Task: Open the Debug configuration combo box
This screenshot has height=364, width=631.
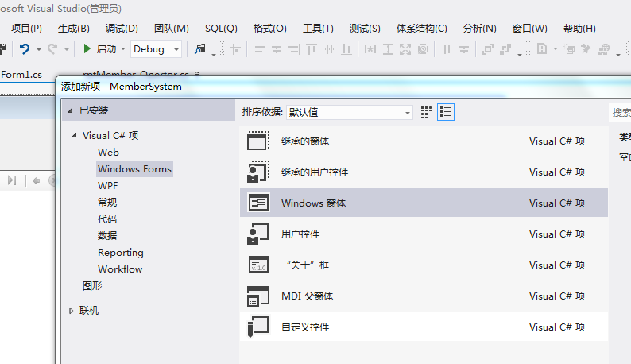Action: 156,49
